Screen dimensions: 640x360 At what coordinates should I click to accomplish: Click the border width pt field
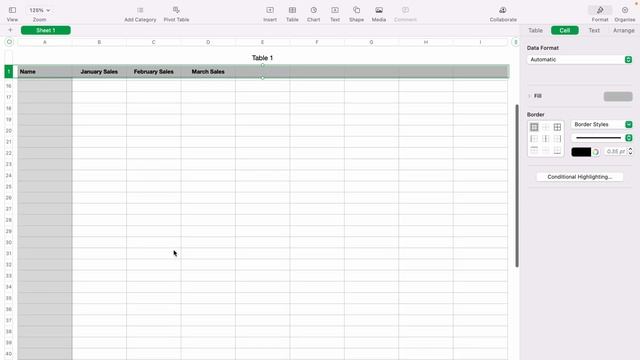(x=615, y=151)
